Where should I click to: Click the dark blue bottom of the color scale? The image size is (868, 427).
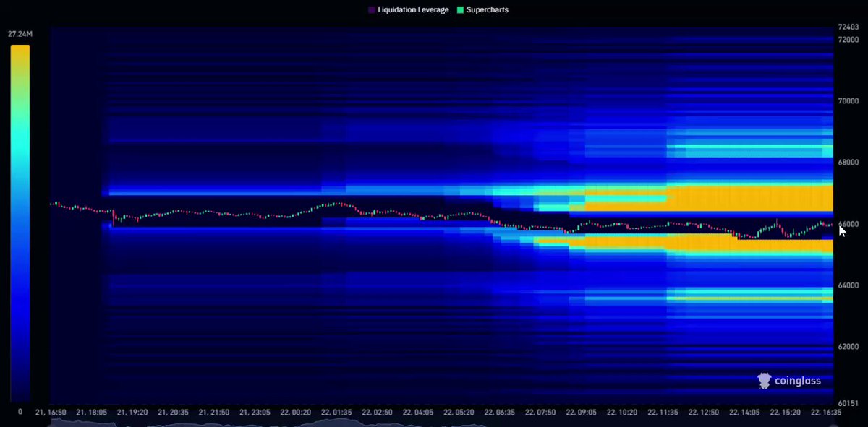point(20,390)
